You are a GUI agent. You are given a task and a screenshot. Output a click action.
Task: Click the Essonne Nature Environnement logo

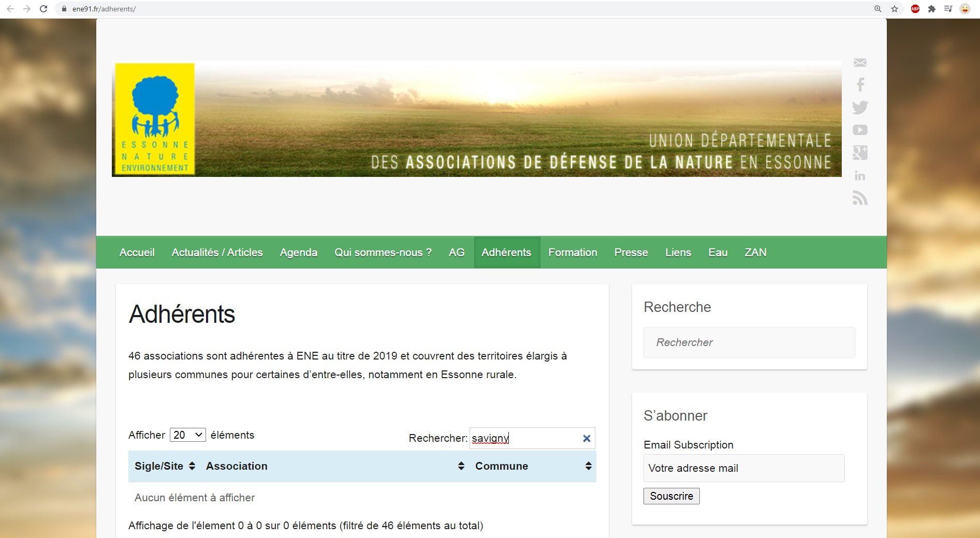[154, 119]
